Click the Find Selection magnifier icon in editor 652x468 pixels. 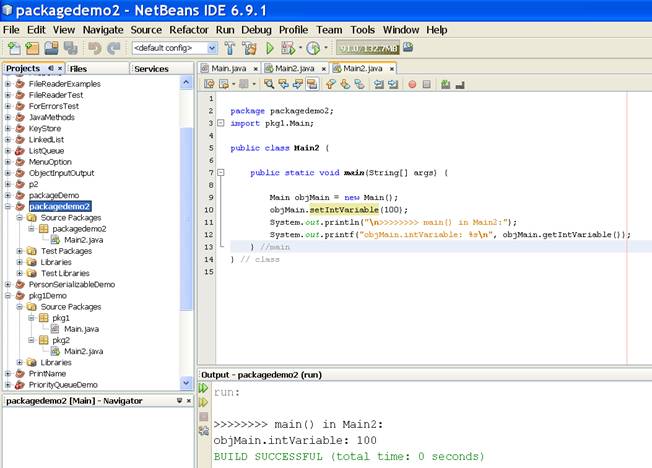coord(270,85)
